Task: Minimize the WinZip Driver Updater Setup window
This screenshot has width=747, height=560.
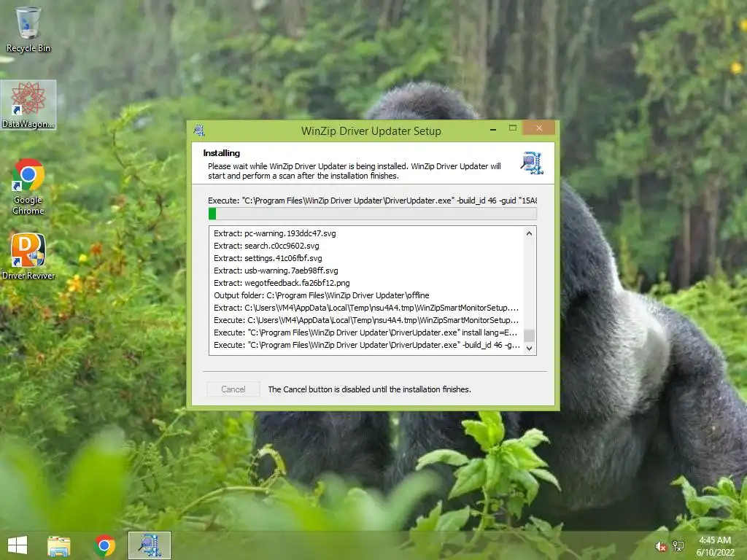Action: pyautogui.click(x=493, y=128)
